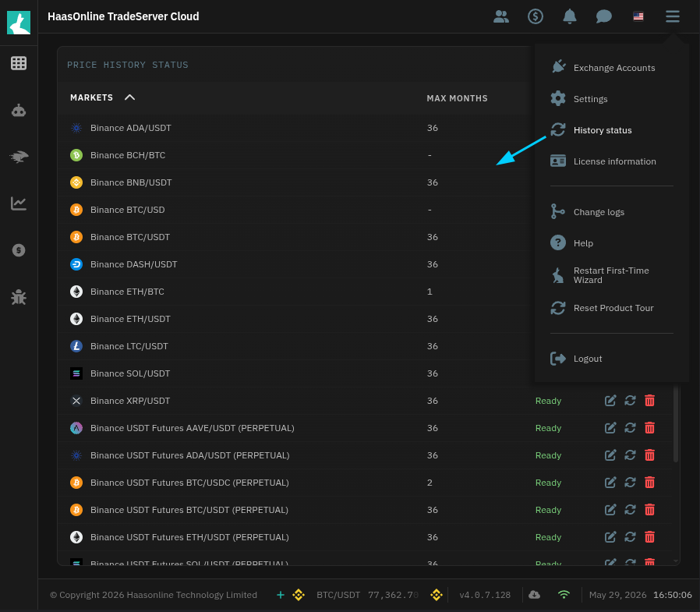Select the Binance ADA/USDT row
700x612 pixels.
[x=296, y=128]
